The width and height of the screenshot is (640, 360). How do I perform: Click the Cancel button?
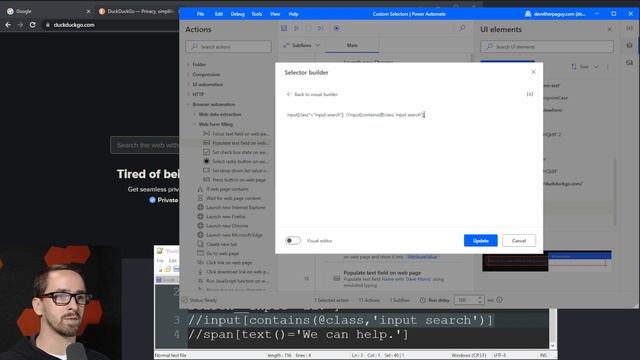point(519,240)
